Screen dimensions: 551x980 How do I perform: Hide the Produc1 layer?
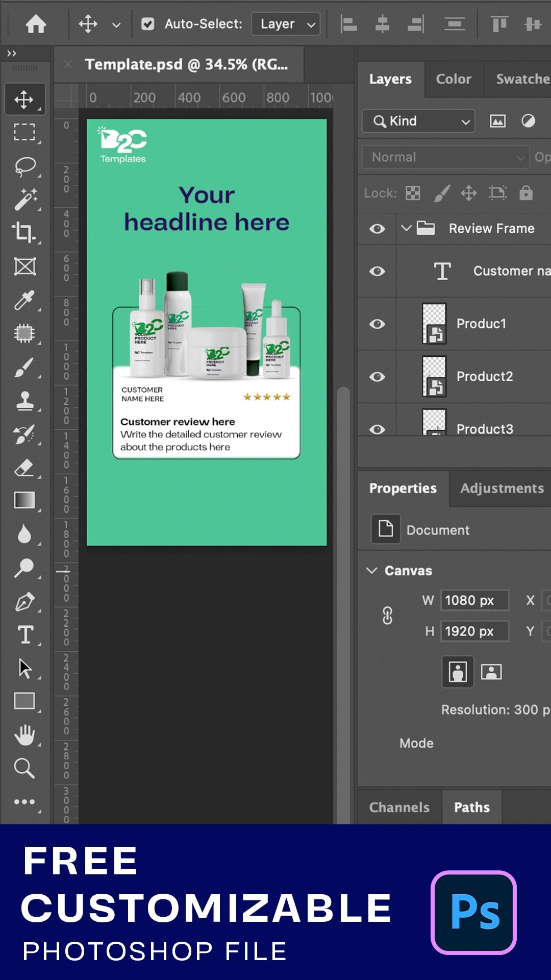click(x=377, y=324)
